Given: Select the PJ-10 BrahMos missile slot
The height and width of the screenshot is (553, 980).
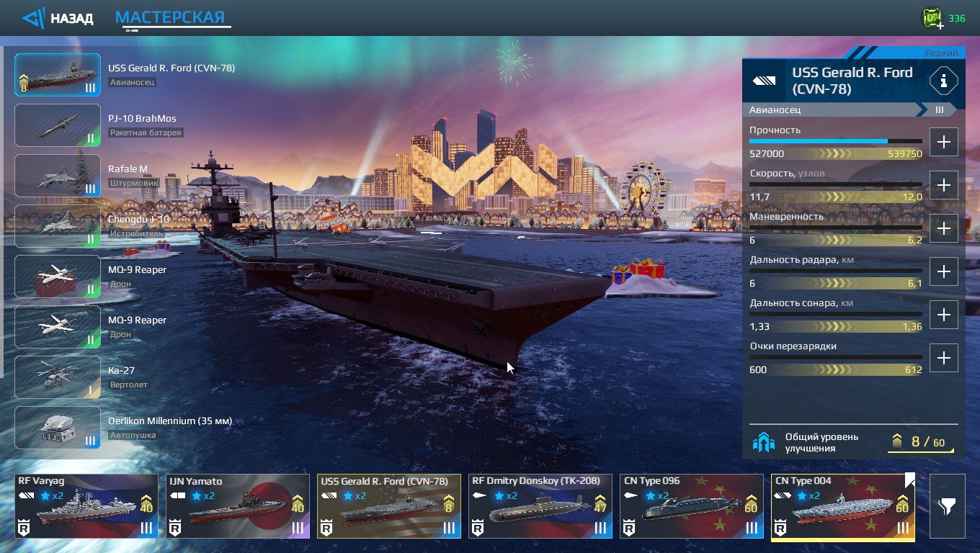Looking at the screenshot, I should coord(58,125).
